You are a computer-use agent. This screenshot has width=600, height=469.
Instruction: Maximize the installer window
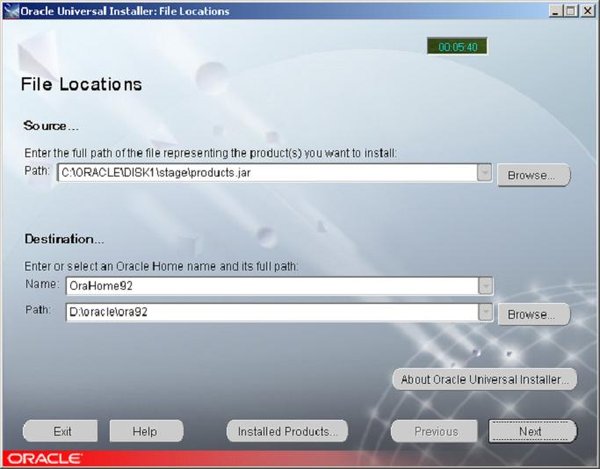[570, 11]
